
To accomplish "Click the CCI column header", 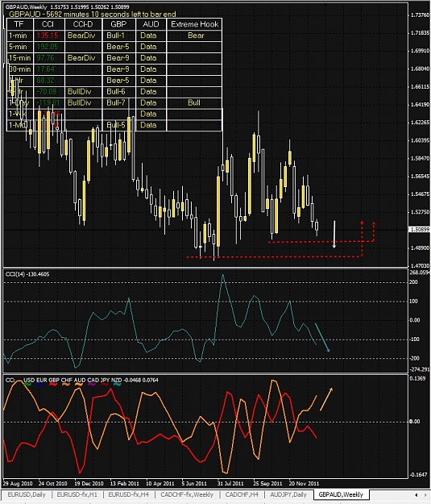I will [x=48, y=24].
